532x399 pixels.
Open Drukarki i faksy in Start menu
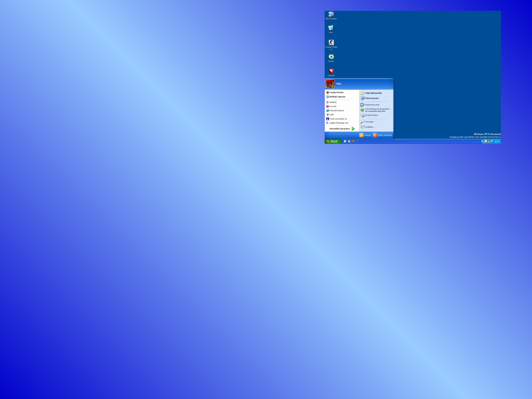point(369,115)
